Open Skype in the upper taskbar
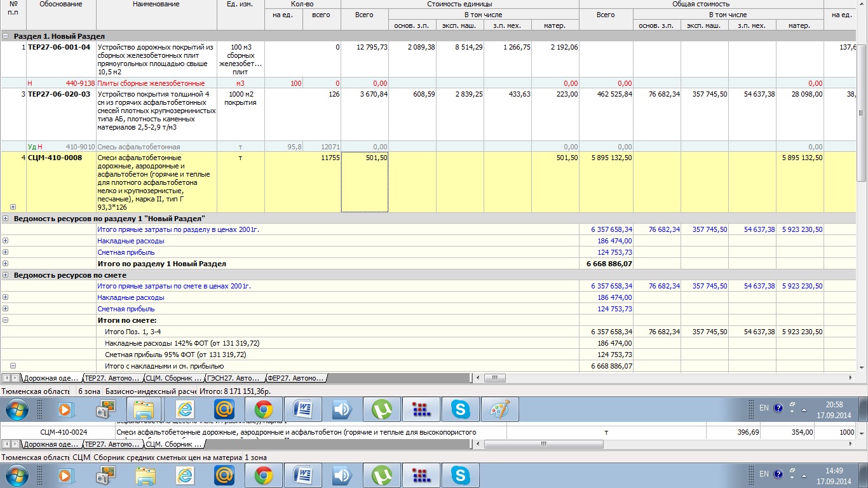 tap(460, 410)
